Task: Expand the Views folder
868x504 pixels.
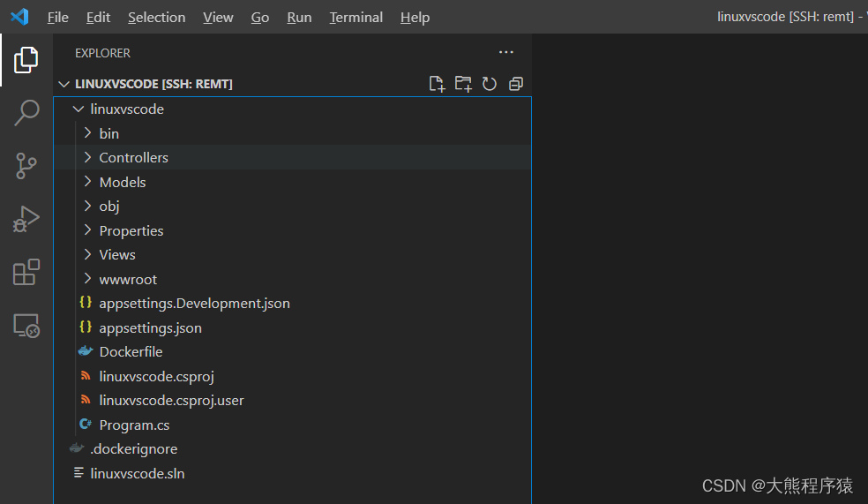Action: pos(87,254)
